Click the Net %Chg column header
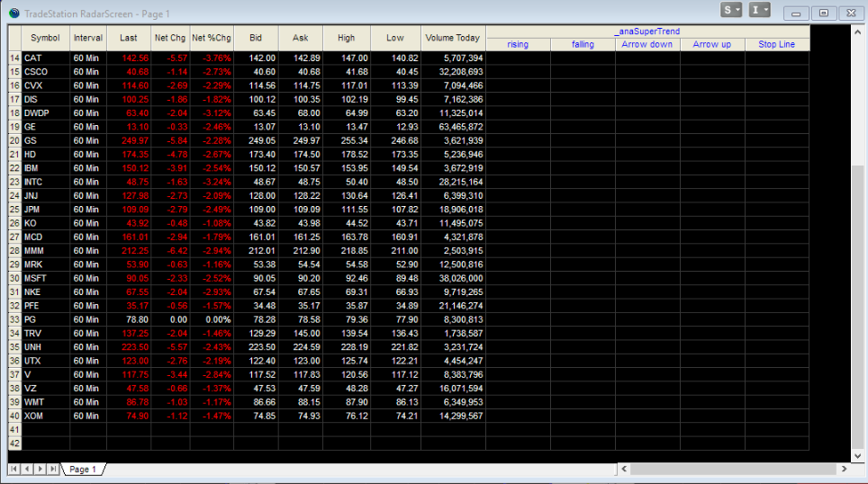The width and height of the screenshot is (868, 484). [212, 38]
